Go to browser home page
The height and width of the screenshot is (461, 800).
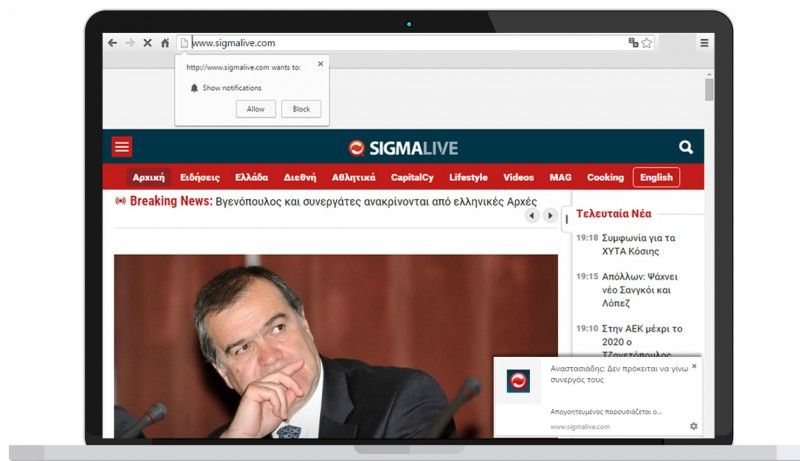(165, 43)
